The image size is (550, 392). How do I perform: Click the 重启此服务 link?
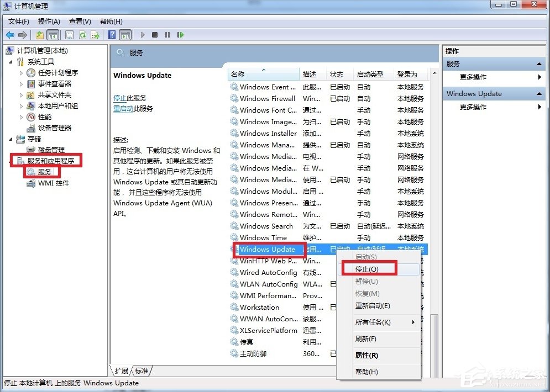coord(125,108)
